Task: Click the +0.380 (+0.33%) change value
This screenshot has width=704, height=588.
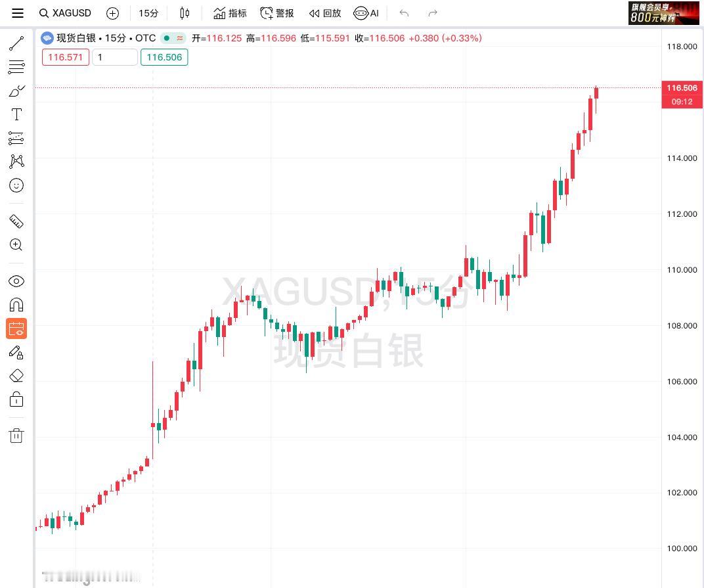Action: click(445, 38)
